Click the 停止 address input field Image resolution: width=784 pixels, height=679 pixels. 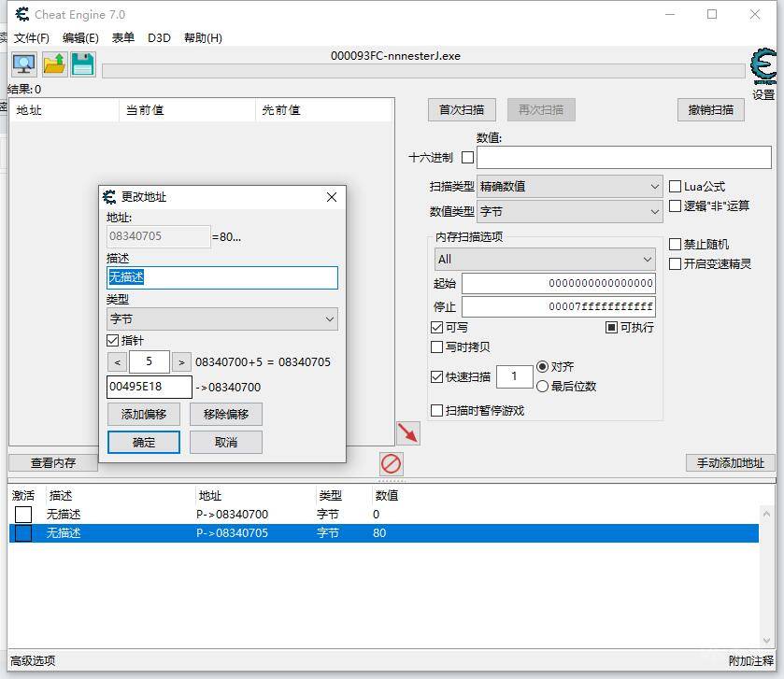tap(559, 306)
